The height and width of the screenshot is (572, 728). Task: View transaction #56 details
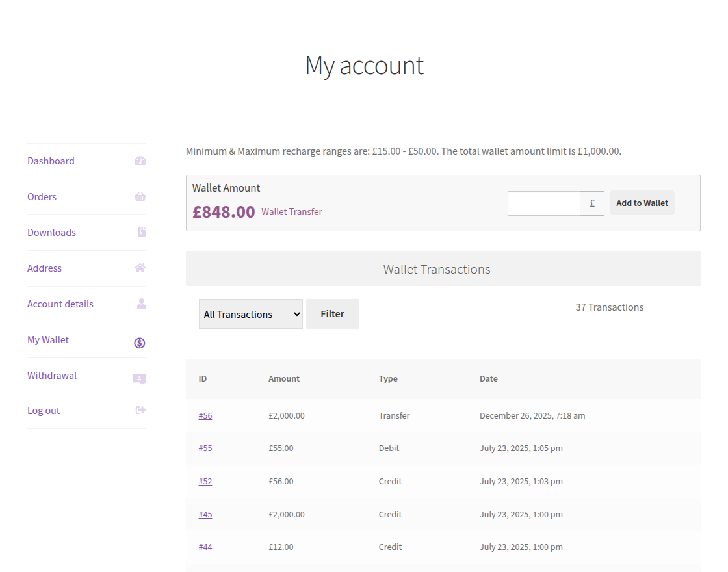point(205,415)
